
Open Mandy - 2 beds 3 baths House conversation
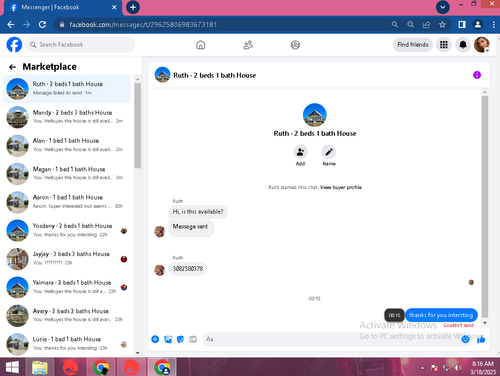(67, 117)
